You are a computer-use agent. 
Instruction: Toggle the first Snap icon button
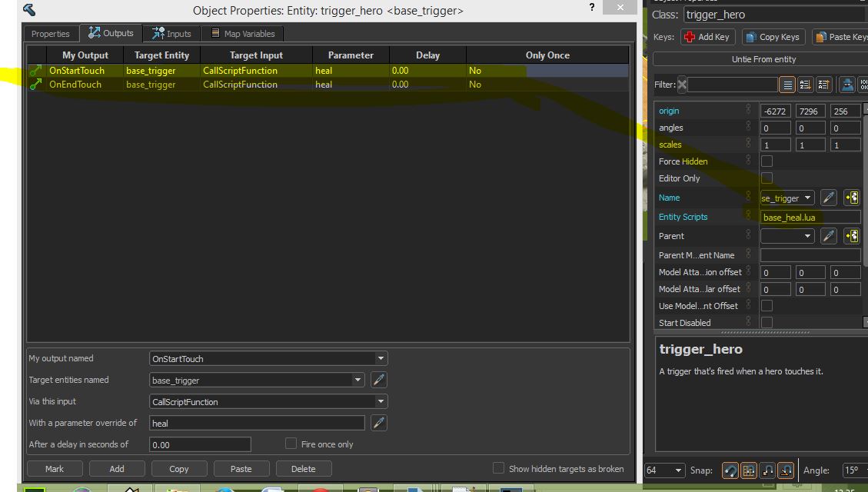[x=730, y=470]
